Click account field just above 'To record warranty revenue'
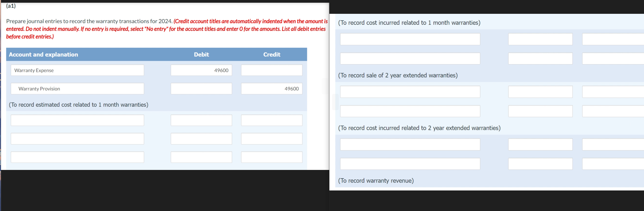The width and height of the screenshot is (644, 211). point(410,164)
